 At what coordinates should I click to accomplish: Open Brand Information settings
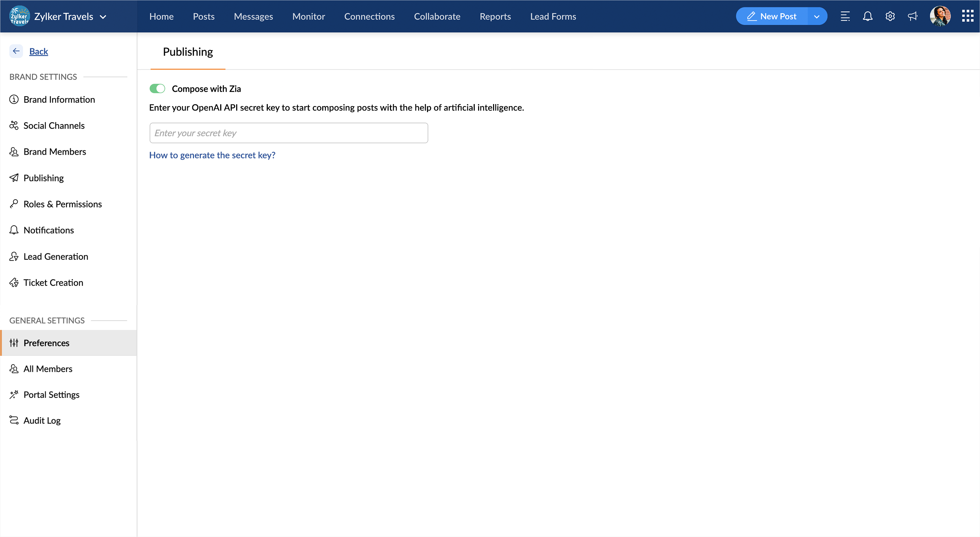59,99
